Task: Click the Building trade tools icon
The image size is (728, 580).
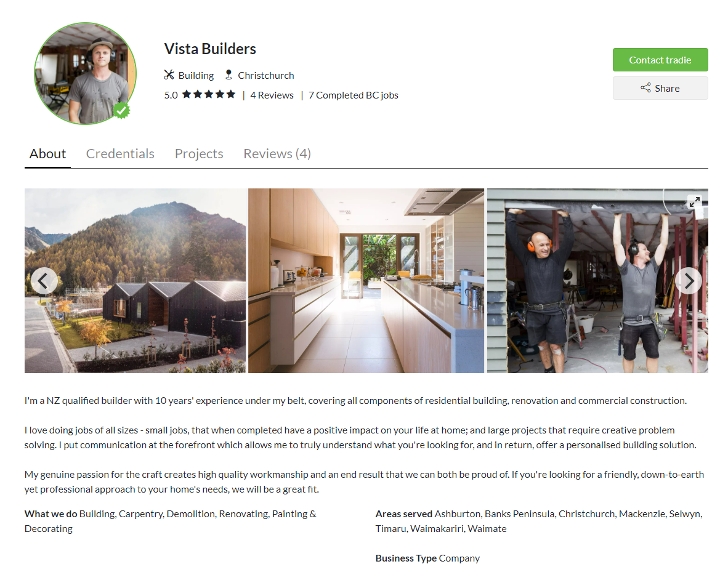Action: click(x=169, y=75)
